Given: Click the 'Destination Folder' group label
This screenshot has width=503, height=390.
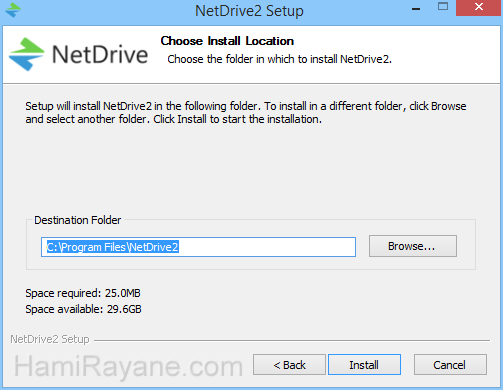Looking at the screenshot, I should [x=77, y=220].
